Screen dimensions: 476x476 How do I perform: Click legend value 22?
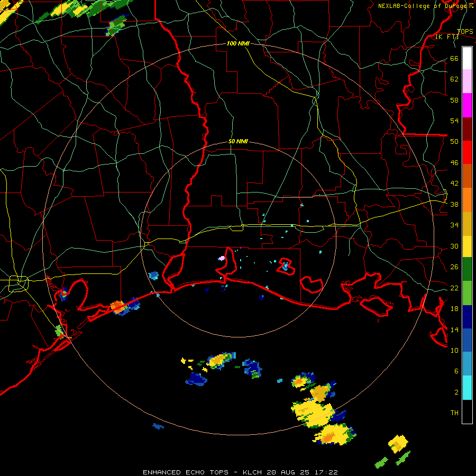pyautogui.click(x=454, y=288)
